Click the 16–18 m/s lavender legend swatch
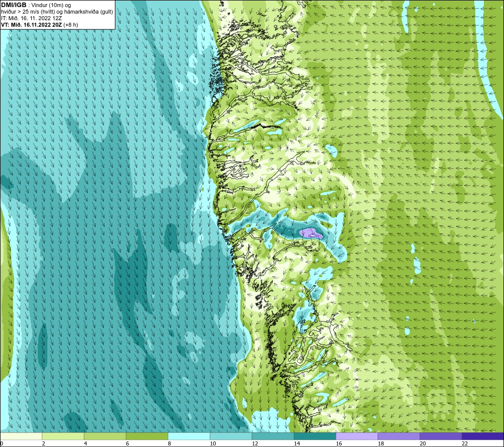This screenshot has width=504, height=447. coord(357,436)
